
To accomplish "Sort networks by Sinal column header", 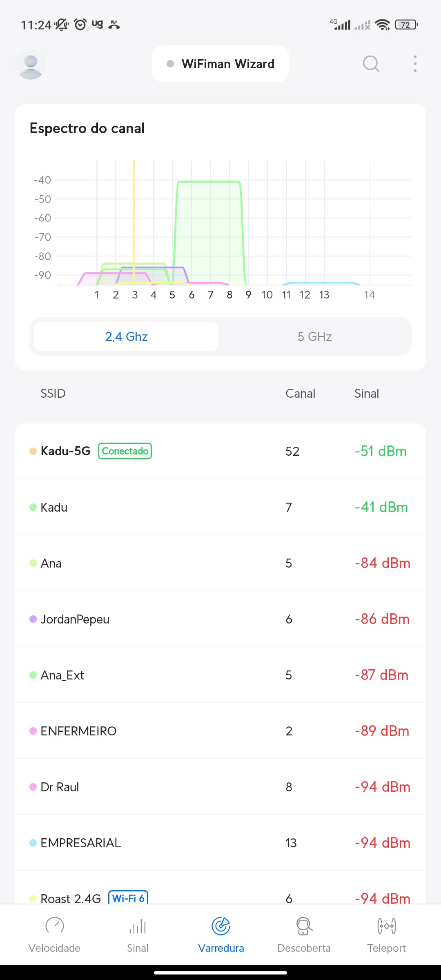I will pyautogui.click(x=367, y=394).
